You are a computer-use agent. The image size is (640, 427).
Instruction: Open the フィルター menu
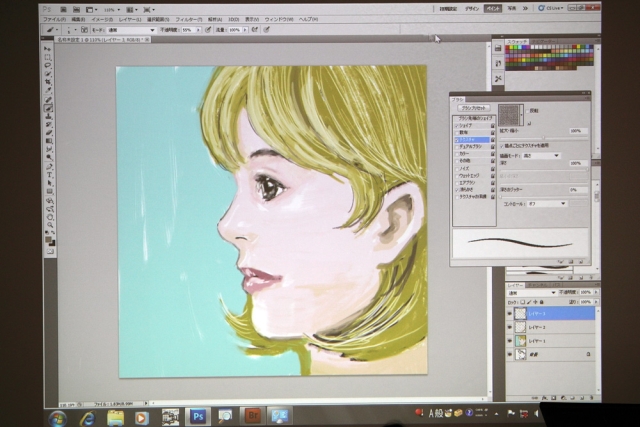pyautogui.click(x=189, y=19)
